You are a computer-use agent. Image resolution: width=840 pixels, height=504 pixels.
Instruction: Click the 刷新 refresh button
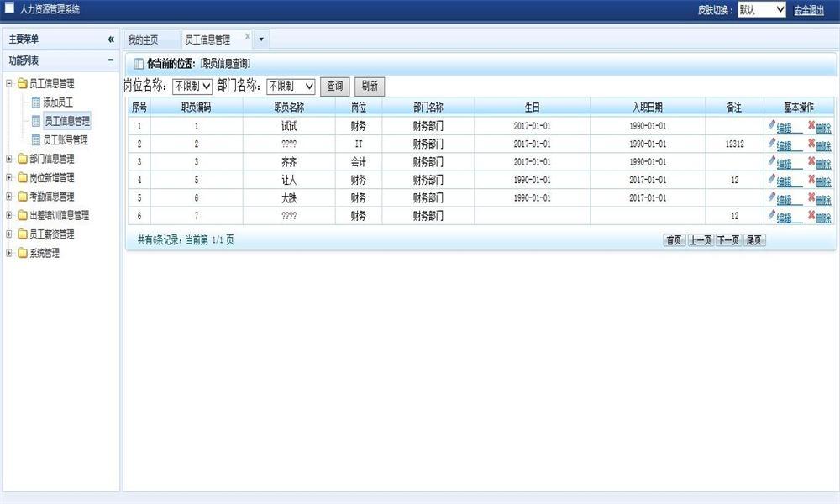[x=370, y=87]
